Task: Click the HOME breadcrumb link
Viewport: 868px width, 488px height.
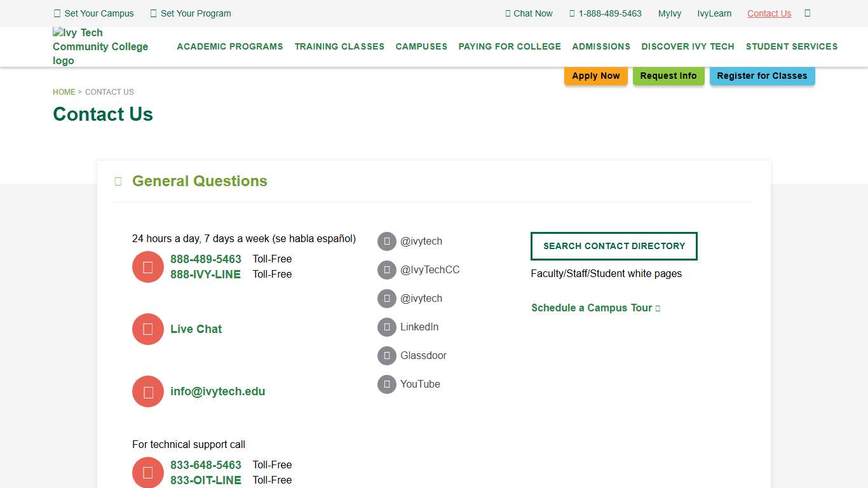Action: click(64, 91)
